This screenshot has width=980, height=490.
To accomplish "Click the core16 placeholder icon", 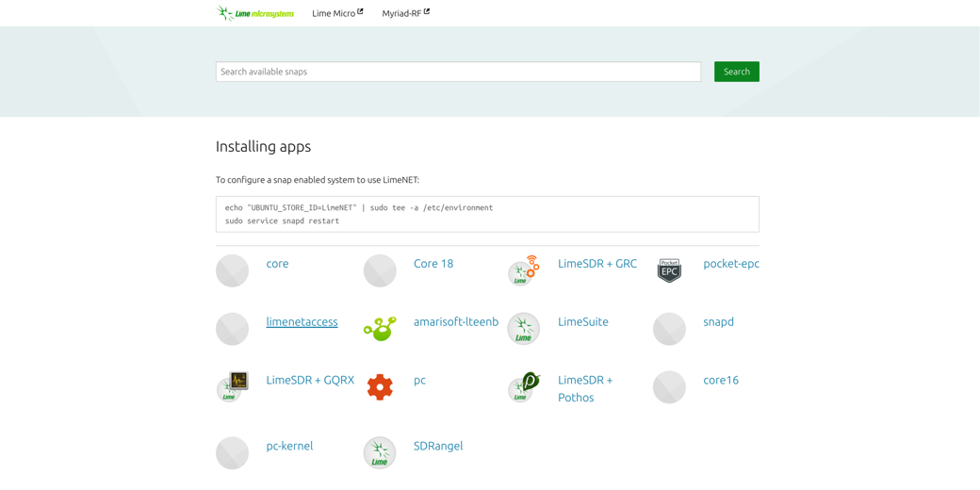I will (x=669, y=387).
